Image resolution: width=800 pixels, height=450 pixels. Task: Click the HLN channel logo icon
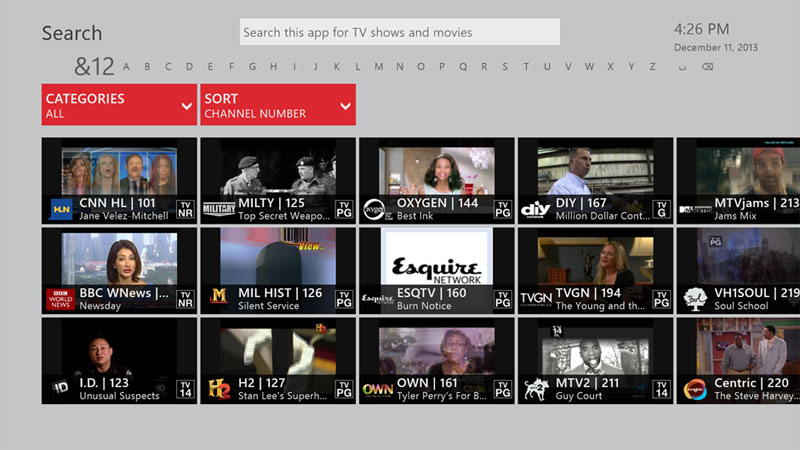tap(60, 209)
